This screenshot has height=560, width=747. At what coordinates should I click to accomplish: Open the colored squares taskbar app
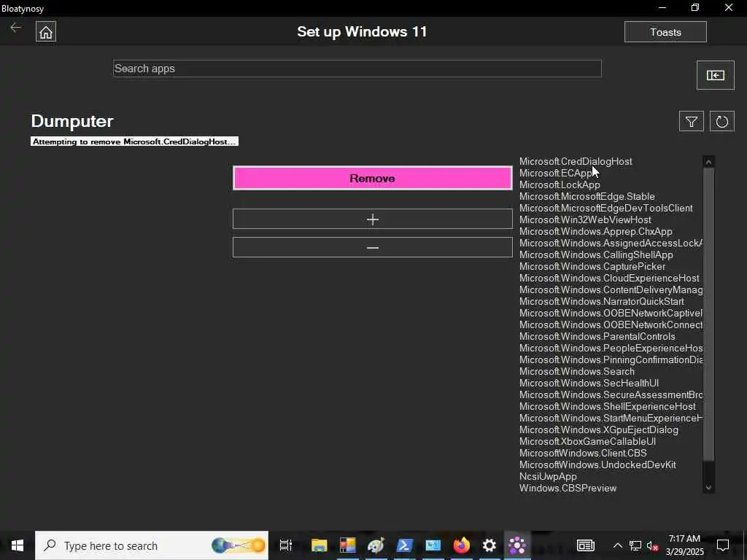[348, 545]
